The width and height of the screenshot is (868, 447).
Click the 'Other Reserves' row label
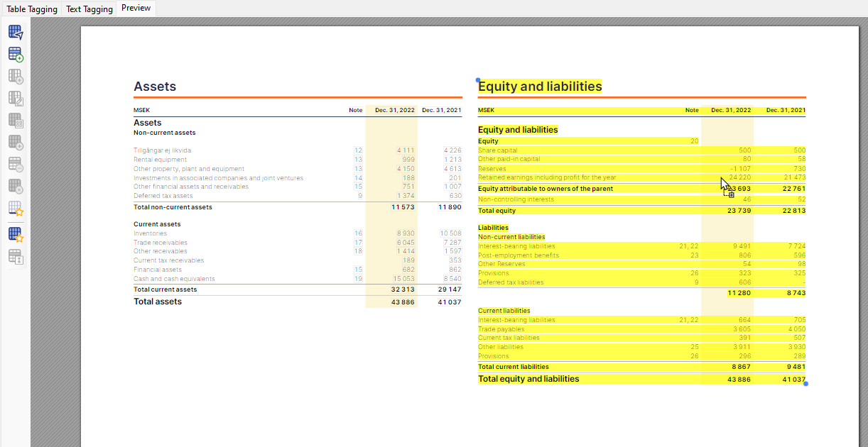pyautogui.click(x=501, y=264)
